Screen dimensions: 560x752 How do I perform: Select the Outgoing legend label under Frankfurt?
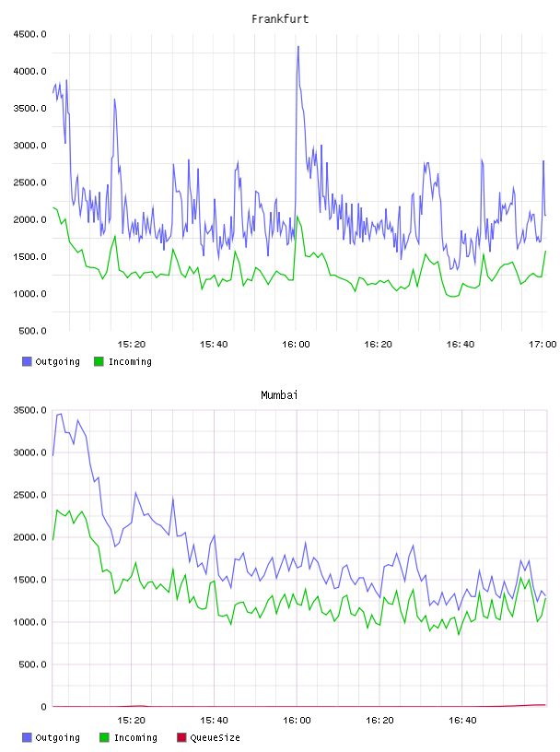point(57,362)
